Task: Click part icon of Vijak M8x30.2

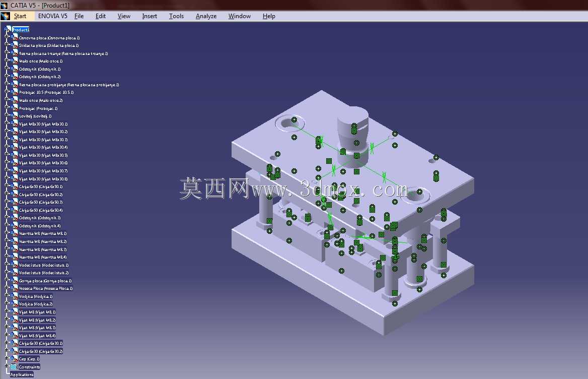Action: pyautogui.click(x=14, y=131)
